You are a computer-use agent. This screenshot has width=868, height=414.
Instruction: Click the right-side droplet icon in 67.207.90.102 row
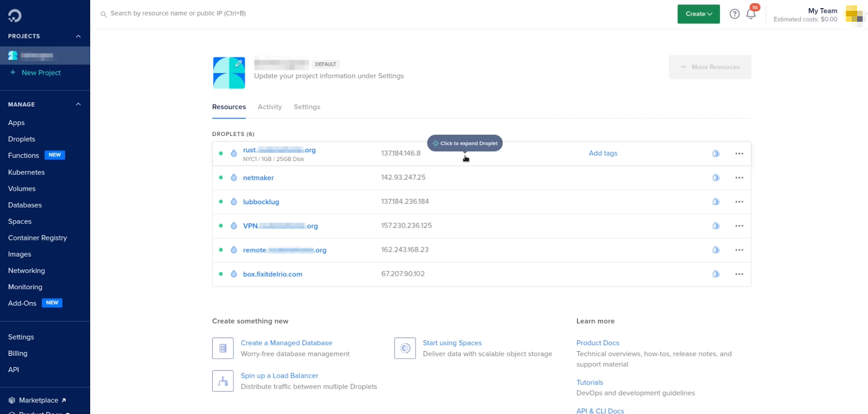coord(716,274)
